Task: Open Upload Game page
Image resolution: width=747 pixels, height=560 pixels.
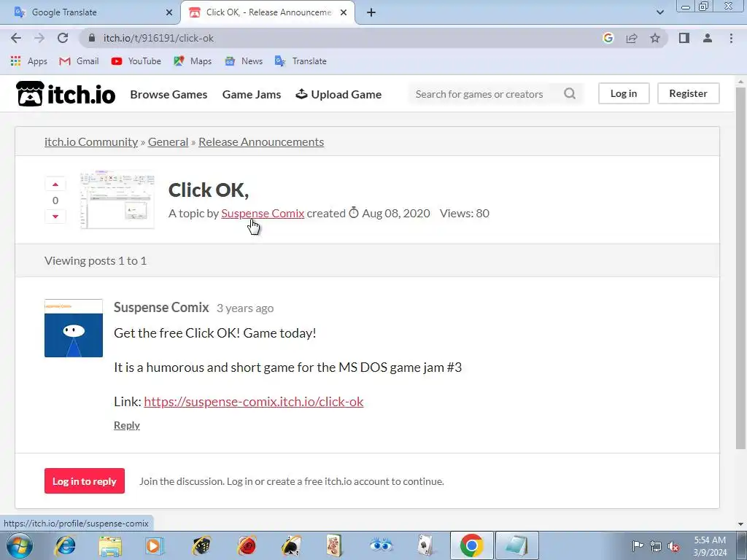Action: point(338,94)
